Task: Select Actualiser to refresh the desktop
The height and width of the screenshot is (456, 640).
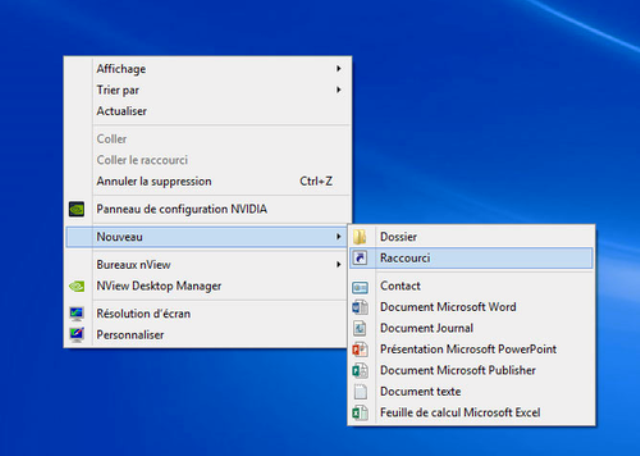Action: (121, 111)
